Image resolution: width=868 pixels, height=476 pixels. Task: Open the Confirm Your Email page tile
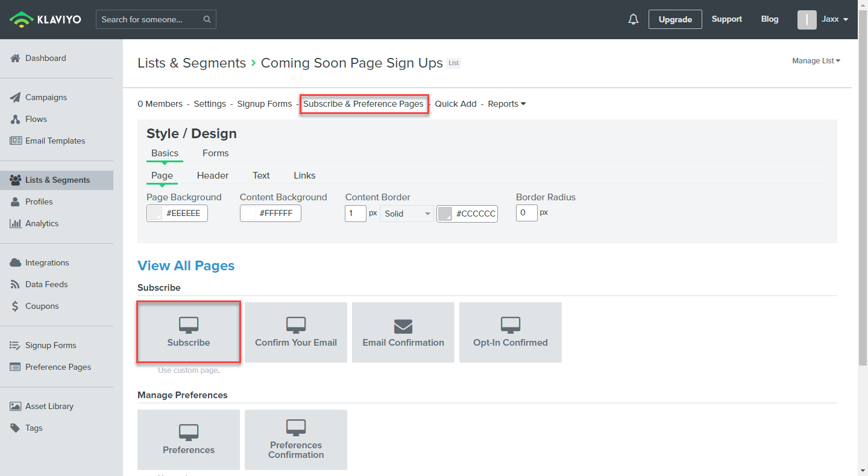coord(296,332)
